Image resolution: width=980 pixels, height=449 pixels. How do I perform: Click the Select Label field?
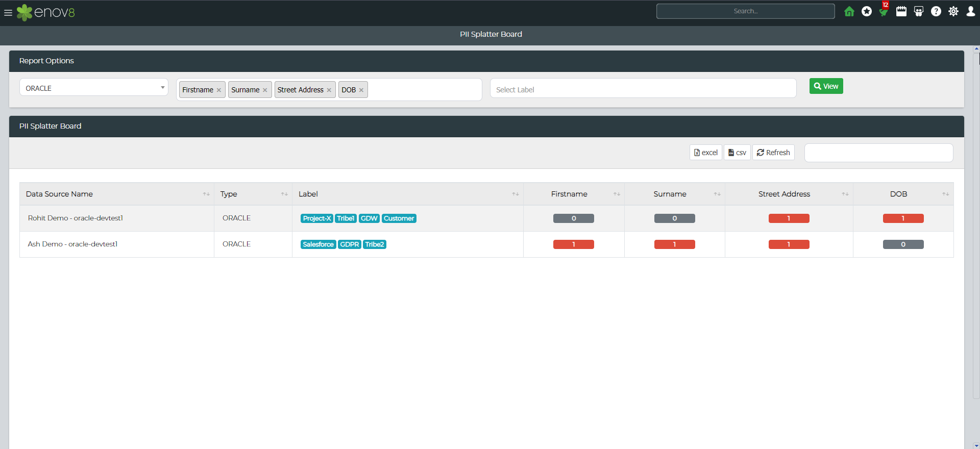[x=643, y=89]
